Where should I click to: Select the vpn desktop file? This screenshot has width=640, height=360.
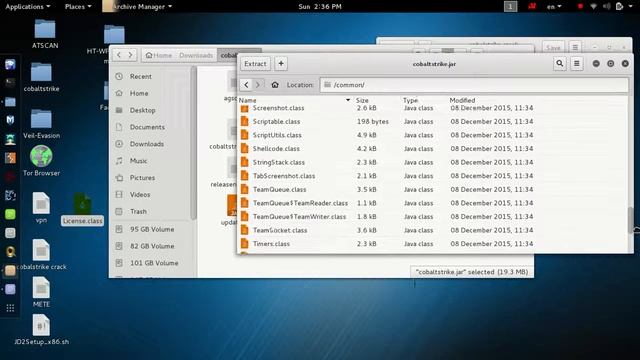click(41, 207)
